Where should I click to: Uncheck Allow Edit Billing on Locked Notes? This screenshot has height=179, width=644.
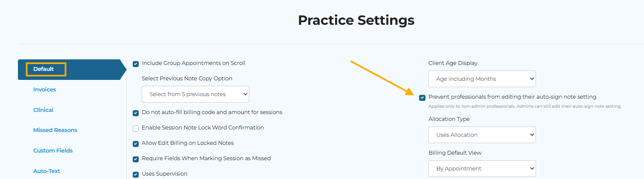[x=136, y=144]
